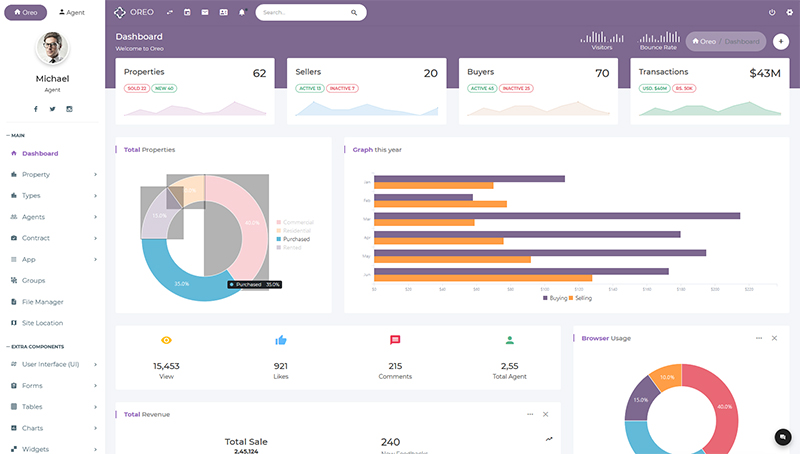Viewport: 800px width, 454px height.
Task: Click Michael's Twitter profile icon
Action: tap(52, 108)
